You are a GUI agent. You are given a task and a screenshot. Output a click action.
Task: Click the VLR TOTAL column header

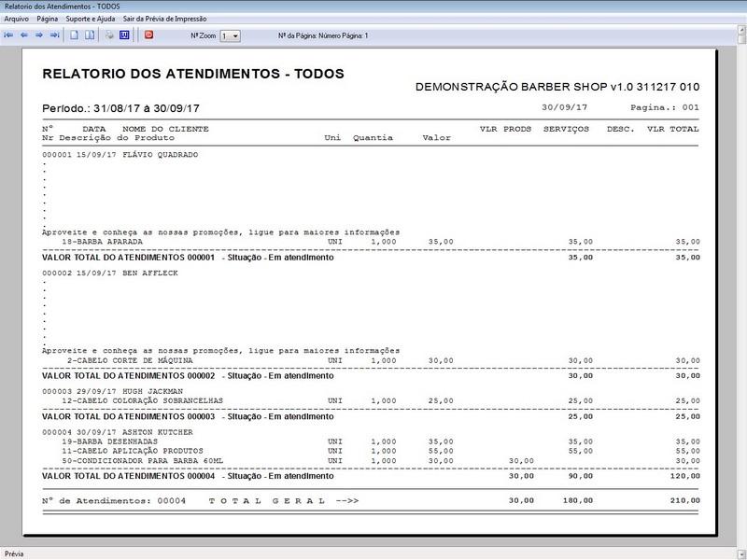pos(672,129)
